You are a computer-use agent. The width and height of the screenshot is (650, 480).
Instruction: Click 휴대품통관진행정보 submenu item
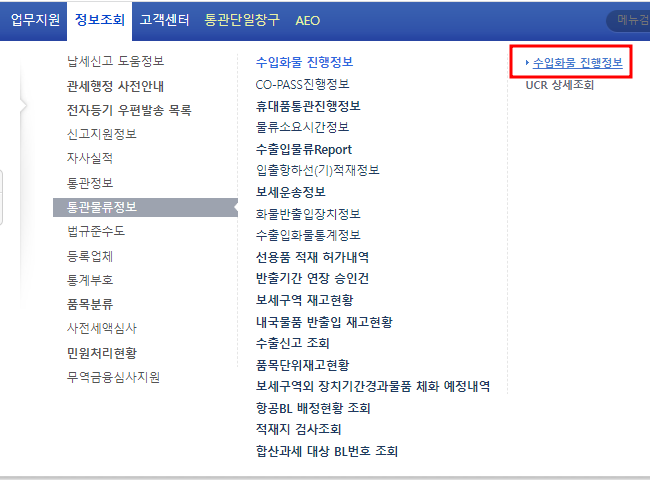pyautogui.click(x=308, y=106)
